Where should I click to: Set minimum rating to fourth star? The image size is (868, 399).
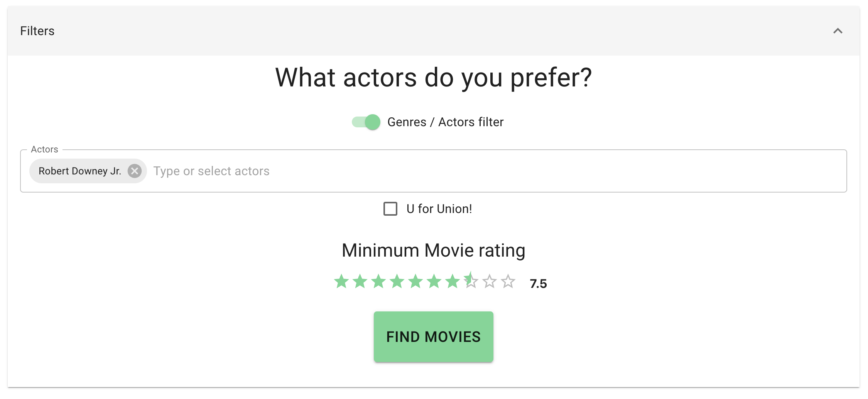[x=397, y=281]
